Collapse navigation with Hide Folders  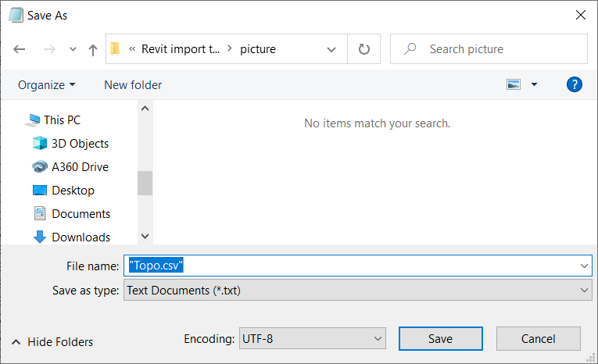[x=52, y=342]
